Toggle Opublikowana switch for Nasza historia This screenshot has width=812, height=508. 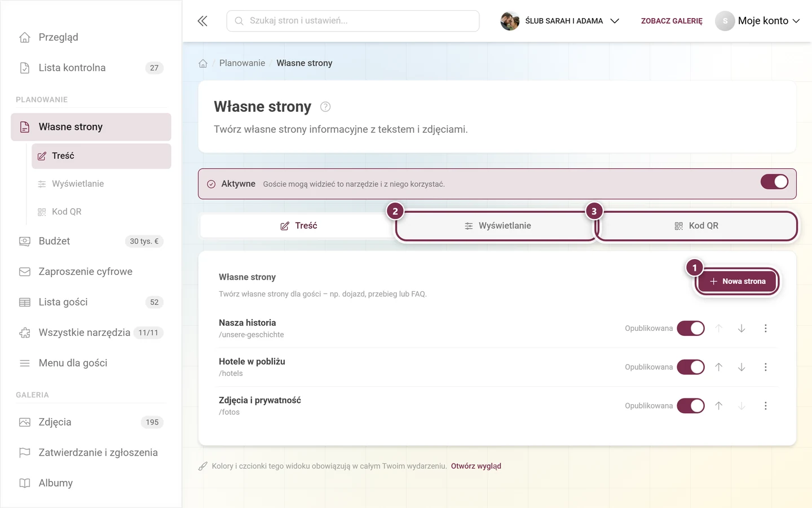click(691, 329)
